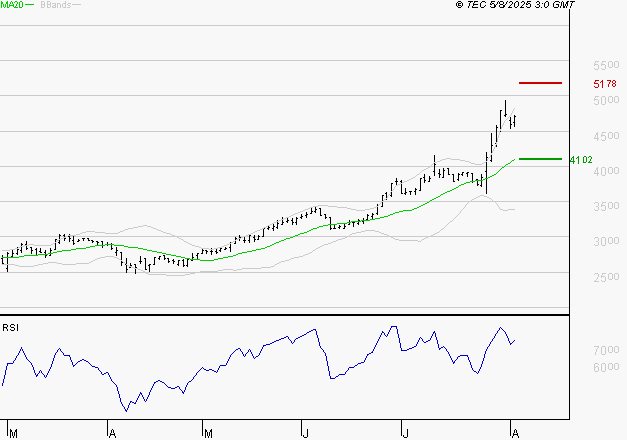The image size is (627, 440).
Task: Click the RSI indicator label
Action: 10,327
